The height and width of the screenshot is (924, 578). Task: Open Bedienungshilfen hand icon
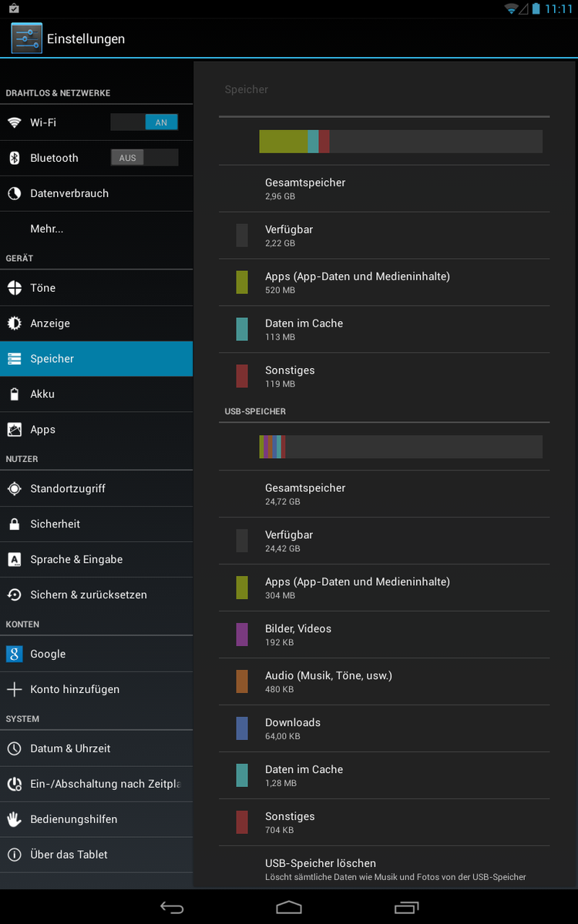[15, 819]
